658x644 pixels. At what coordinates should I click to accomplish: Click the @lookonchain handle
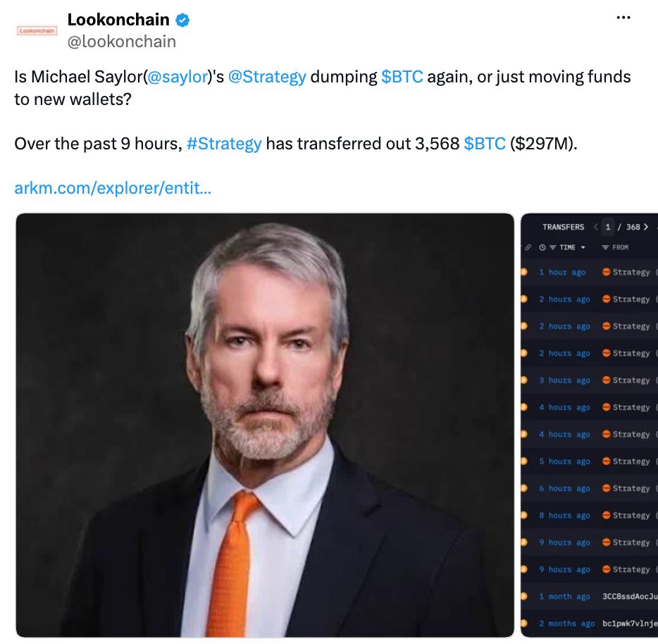[x=122, y=42]
